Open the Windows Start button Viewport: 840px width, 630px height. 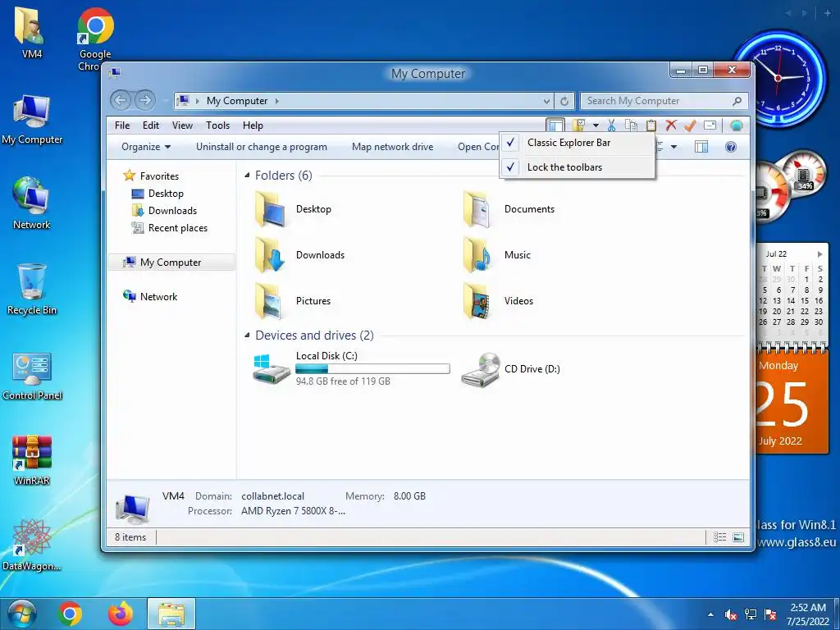[22, 614]
